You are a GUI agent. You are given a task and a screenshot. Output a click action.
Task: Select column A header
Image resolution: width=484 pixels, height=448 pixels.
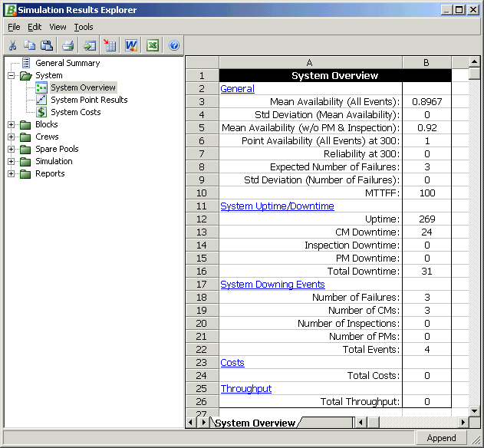310,63
